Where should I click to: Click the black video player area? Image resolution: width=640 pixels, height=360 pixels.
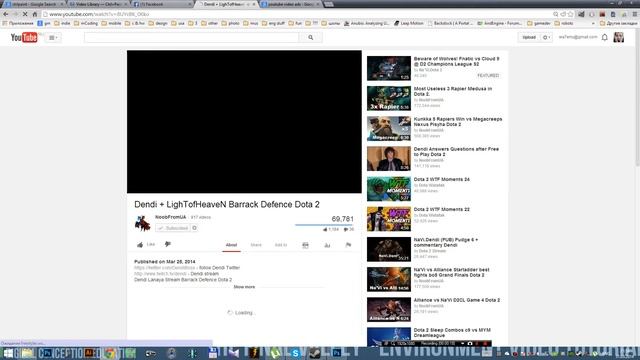244,122
